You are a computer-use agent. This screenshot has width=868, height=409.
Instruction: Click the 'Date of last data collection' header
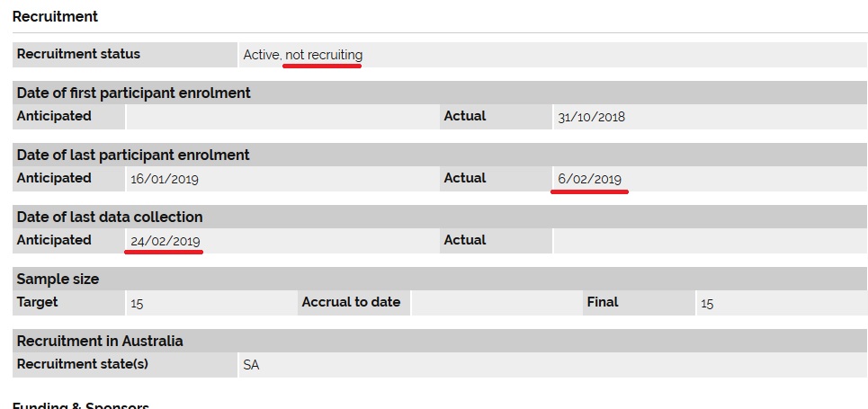coord(110,217)
